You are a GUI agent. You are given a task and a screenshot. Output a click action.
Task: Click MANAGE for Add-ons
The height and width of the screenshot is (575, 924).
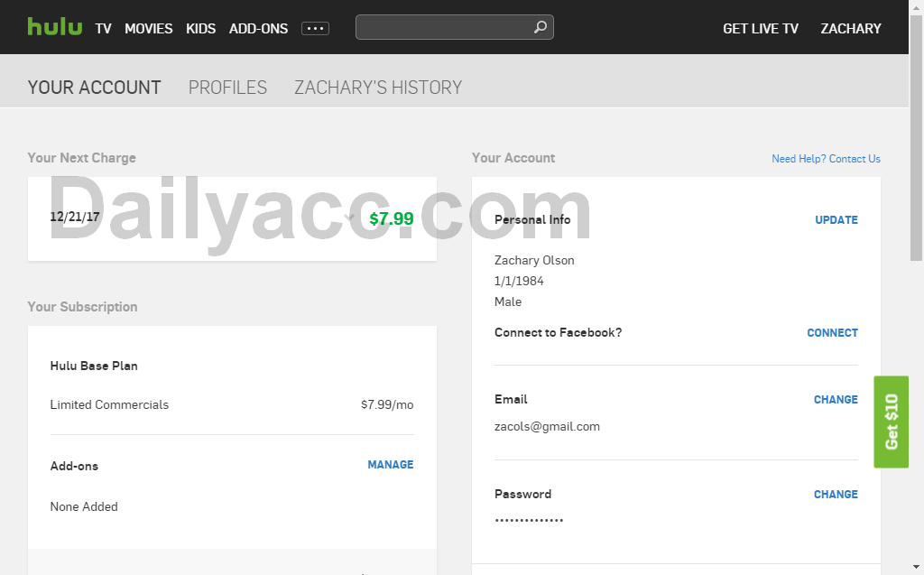pyautogui.click(x=391, y=465)
